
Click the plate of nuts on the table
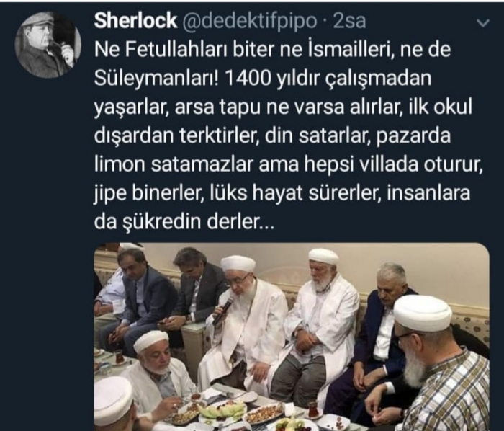(264, 412)
